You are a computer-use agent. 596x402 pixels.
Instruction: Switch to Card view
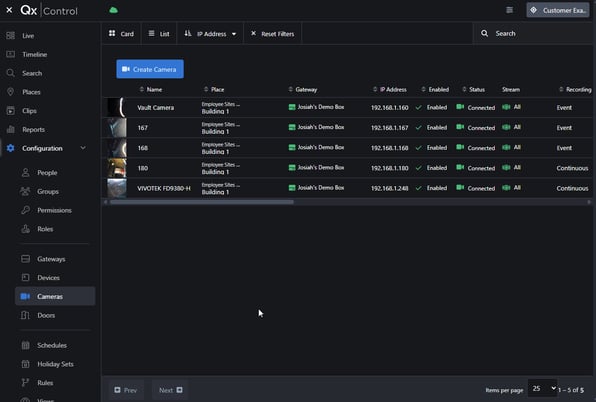click(121, 34)
